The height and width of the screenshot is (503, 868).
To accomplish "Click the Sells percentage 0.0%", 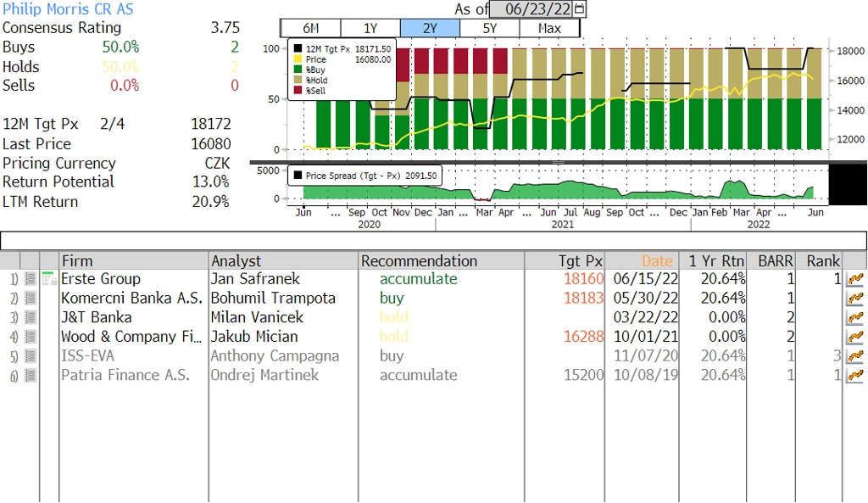I will pyautogui.click(x=125, y=86).
